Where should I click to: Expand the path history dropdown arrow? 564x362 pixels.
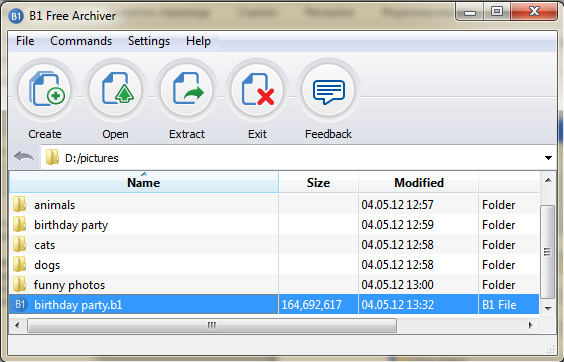pos(548,158)
